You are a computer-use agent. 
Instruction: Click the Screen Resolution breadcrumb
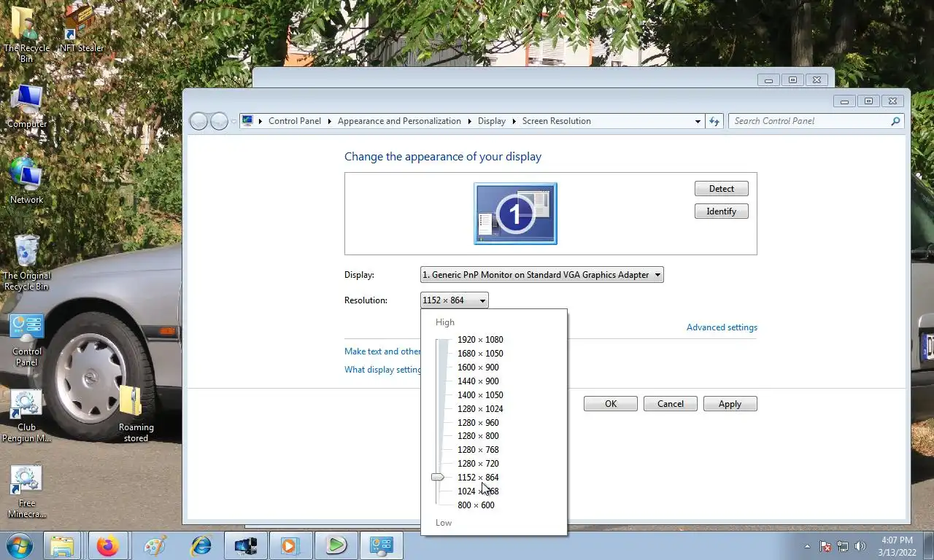[557, 121]
